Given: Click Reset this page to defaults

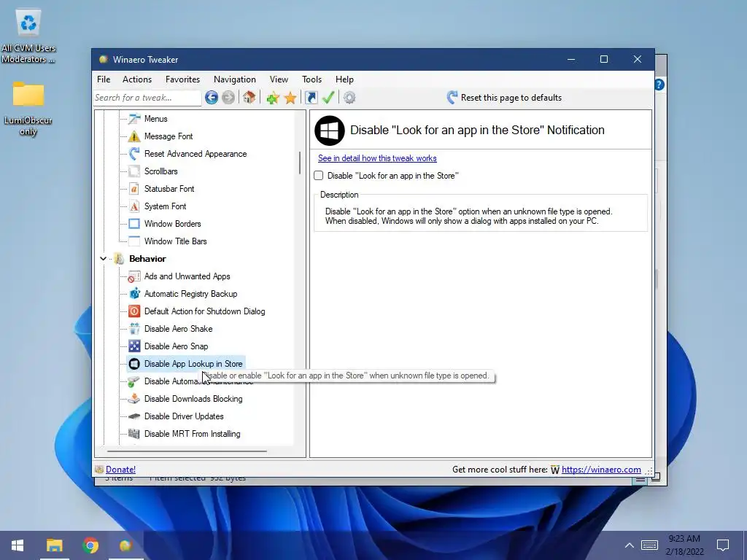Looking at the screenshot, I should (x=504, y=98).
